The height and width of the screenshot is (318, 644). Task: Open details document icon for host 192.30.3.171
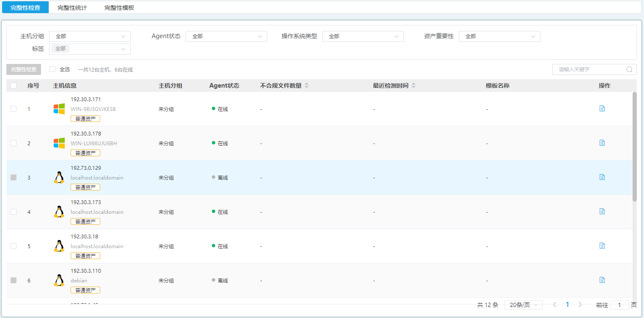coord(602,108)
